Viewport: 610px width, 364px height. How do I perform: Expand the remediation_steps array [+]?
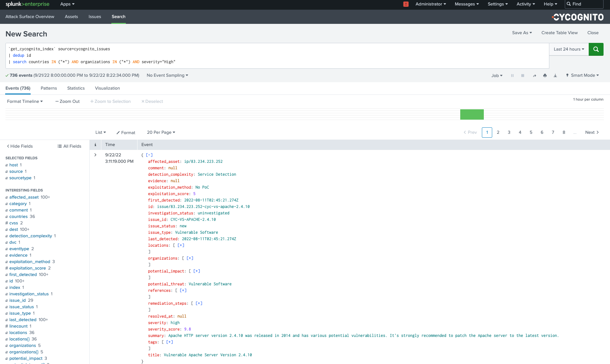click(199, 303)
